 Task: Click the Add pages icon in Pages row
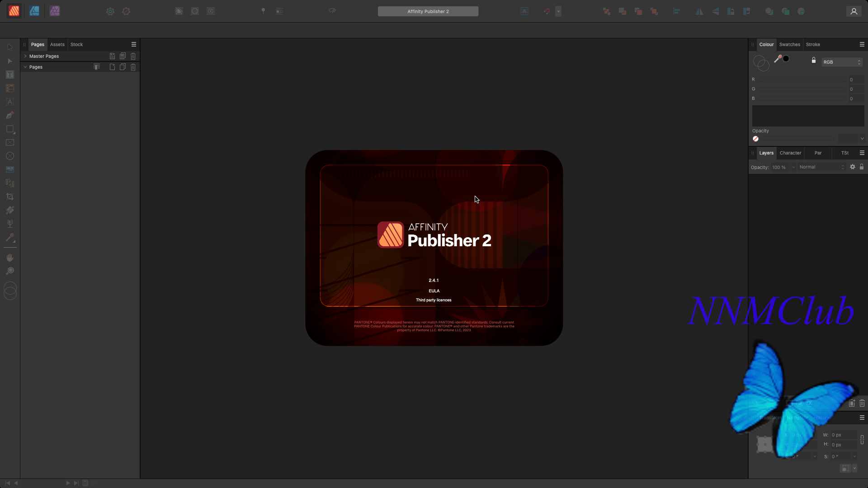[112, 67]
